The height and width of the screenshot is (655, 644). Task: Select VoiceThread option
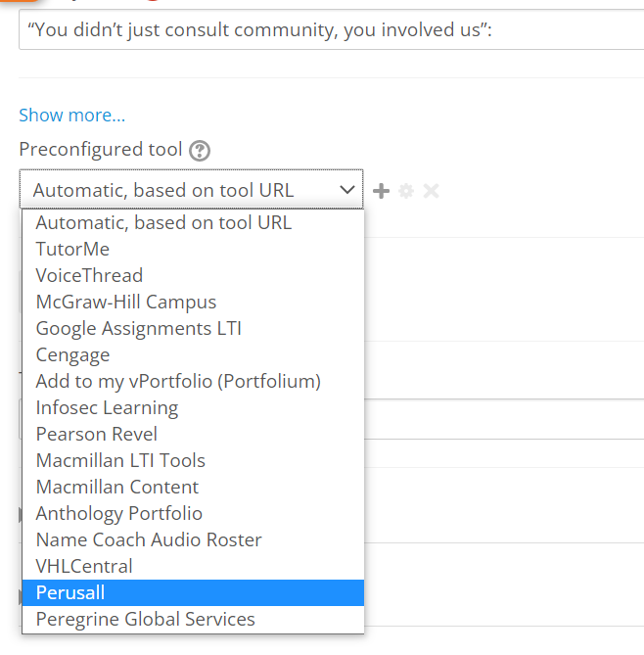[x=193, y=275]
